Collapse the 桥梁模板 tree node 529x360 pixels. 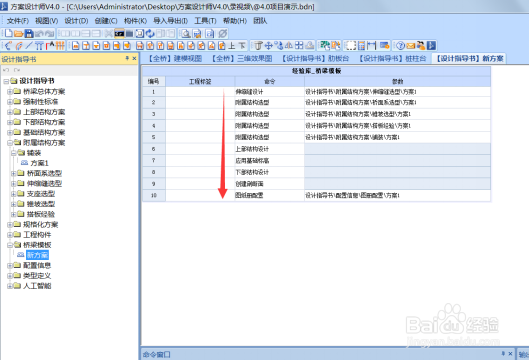(10, 245)
